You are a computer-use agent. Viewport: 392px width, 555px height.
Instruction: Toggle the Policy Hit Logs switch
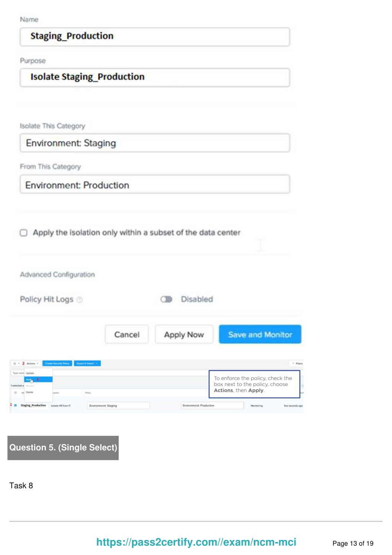(167, 299)
